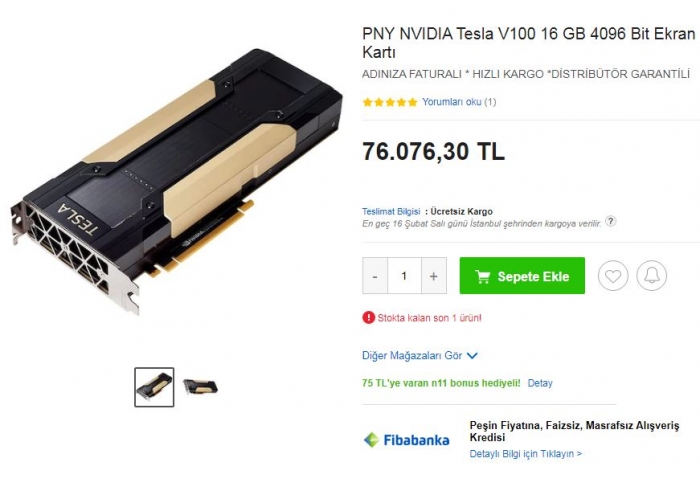Click the five-star rating
The width and height of the screenshot is (700, 495).
pos(390,102)
